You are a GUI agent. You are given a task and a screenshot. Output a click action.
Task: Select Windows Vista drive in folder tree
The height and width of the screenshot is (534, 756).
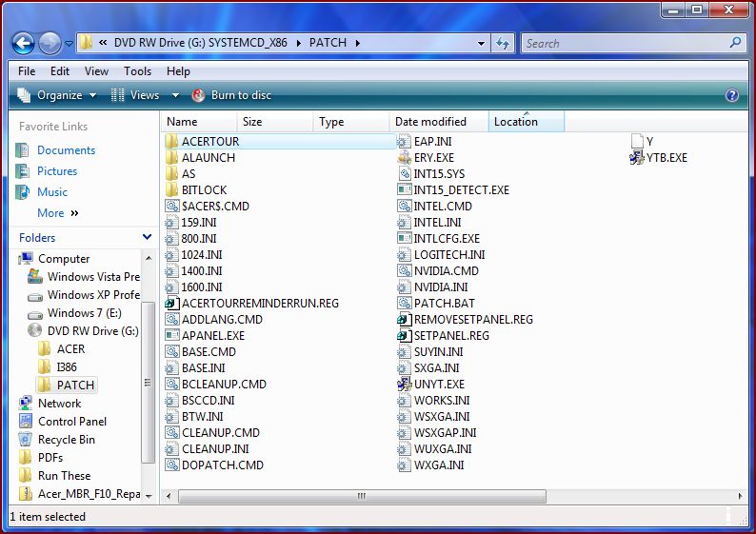(84, 277)
